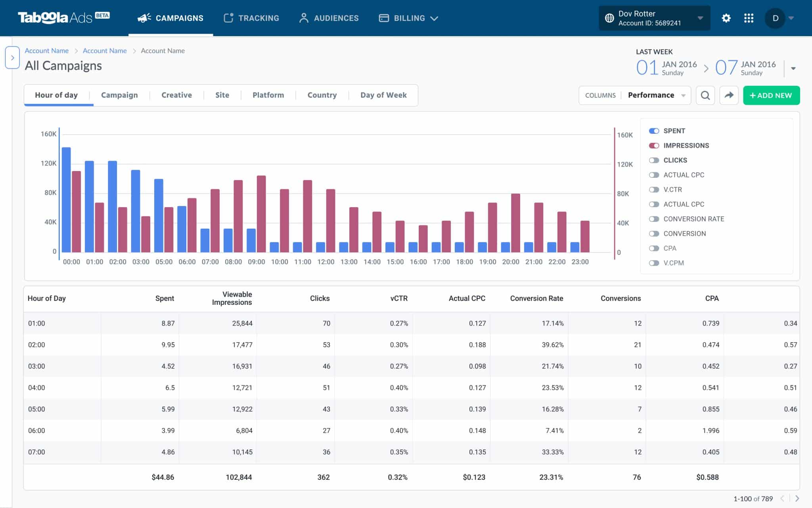Open settings via the gear icon

click(x=727, y=18)
